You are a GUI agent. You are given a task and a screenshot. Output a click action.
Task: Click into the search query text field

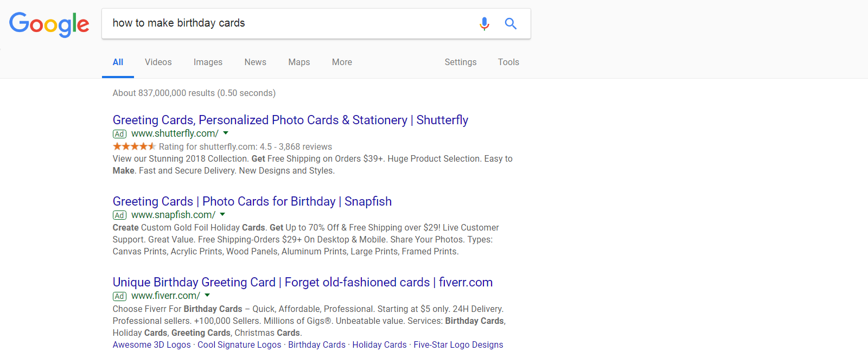coord(288,23)
